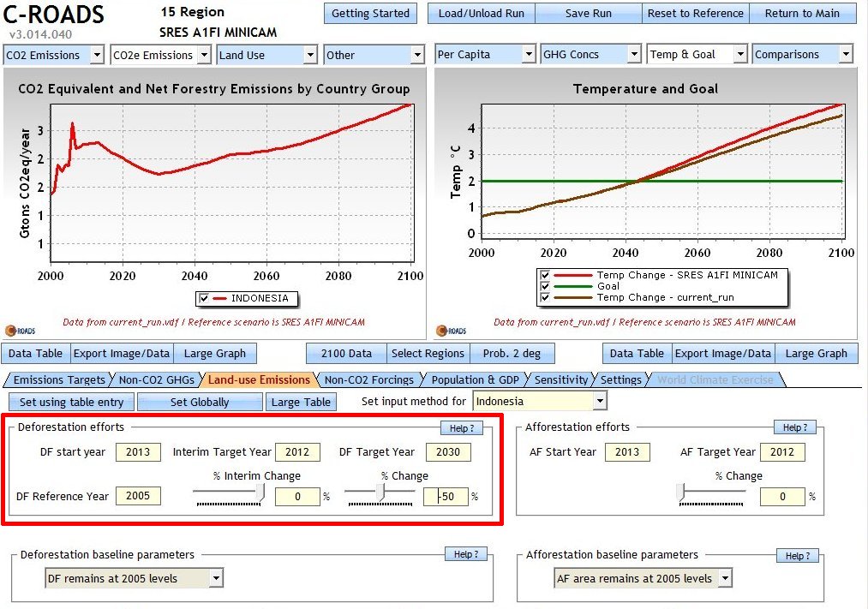
Task: Click the afforestation % Change value field
Action: coord(783,497)
